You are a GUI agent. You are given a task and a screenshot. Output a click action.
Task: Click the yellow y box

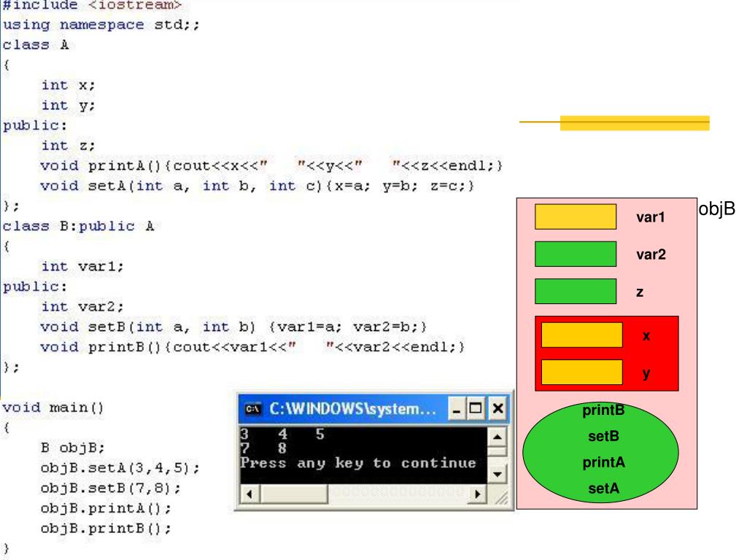[x=581, y=372]
